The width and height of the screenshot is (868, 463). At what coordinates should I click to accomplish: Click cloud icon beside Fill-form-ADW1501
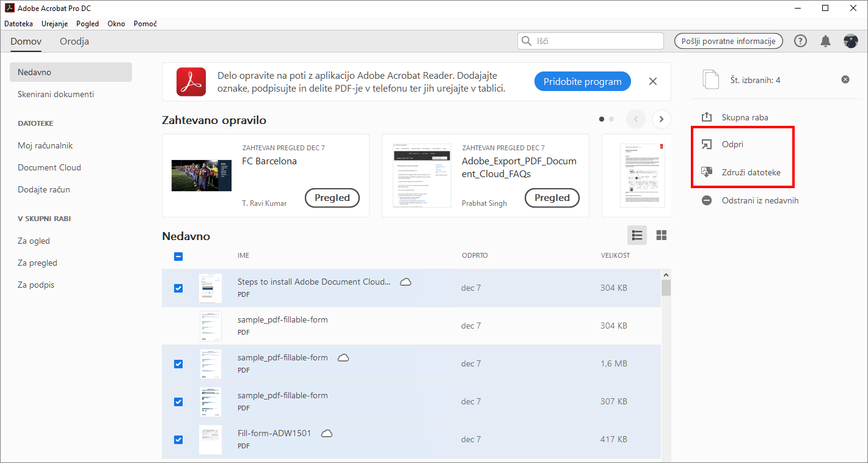point(327,433)
